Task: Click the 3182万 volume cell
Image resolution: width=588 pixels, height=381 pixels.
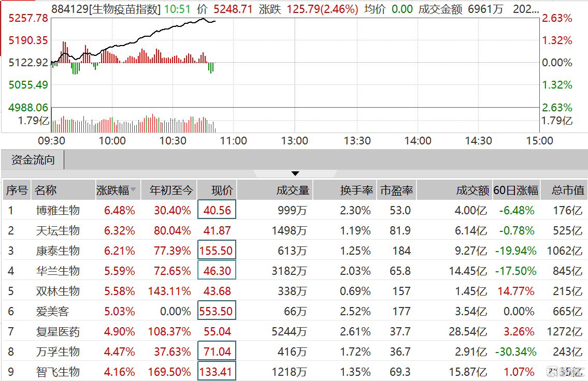Action: (x=289, y=271)
